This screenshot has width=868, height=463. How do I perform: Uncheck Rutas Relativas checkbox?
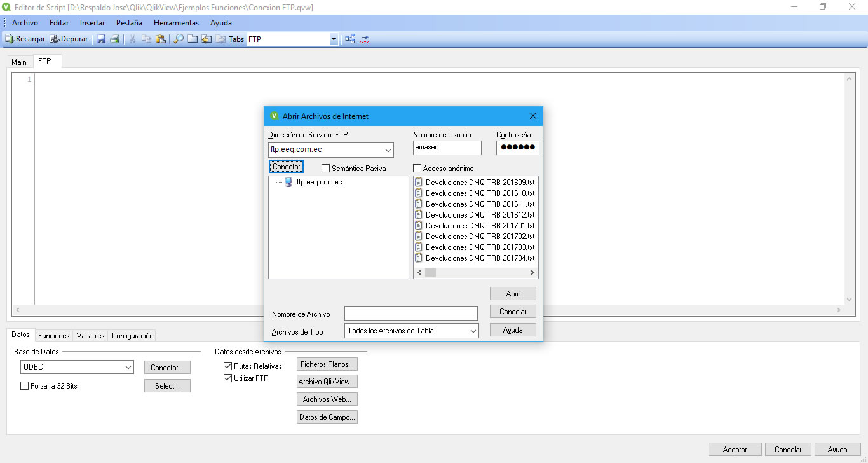pyautogui.click(x=228, y=366)
